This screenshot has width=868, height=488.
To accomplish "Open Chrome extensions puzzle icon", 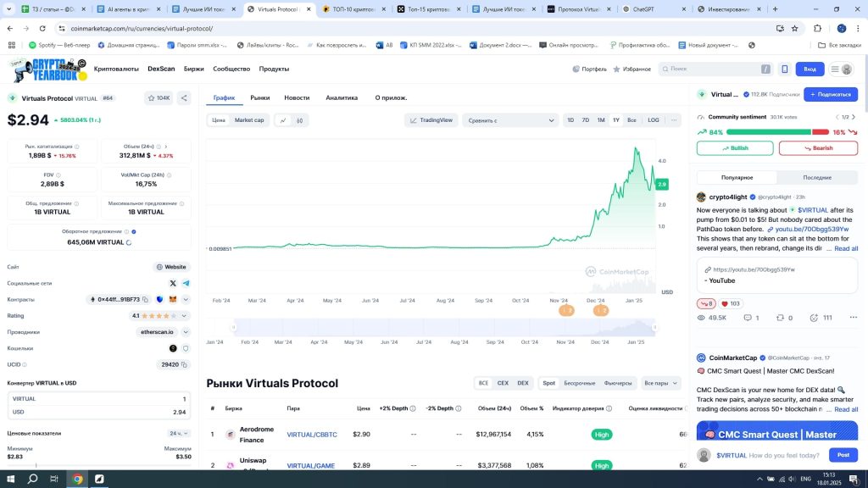I will (818, 28).
